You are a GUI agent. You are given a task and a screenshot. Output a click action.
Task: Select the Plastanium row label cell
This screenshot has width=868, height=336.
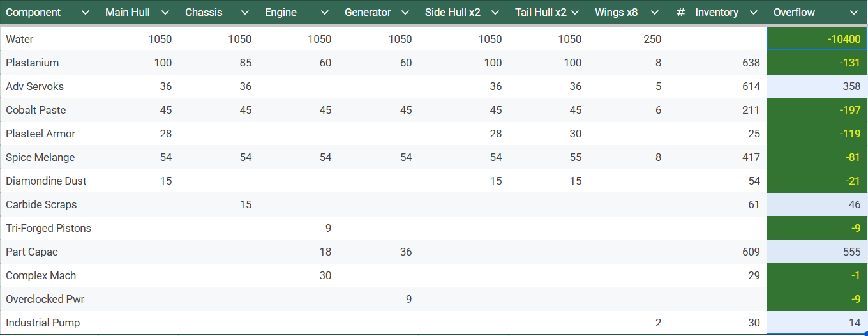pyautogui.click(x=33, y=63)
